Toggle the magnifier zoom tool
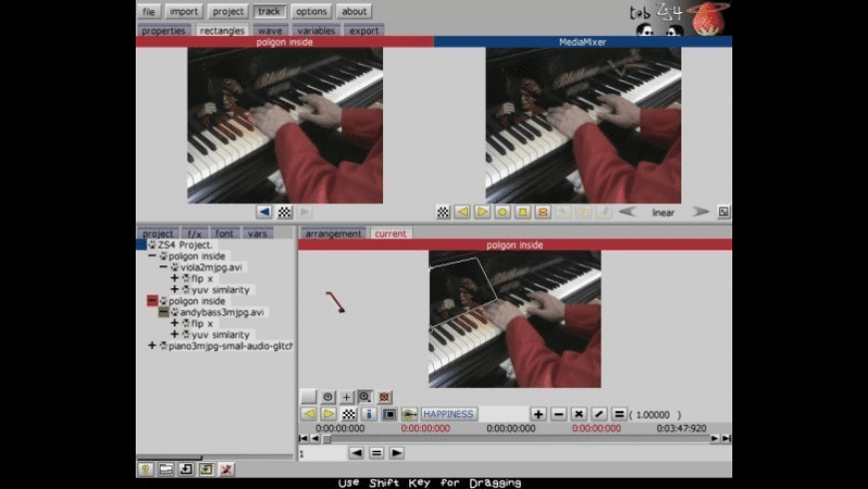Image resolution: width=868 pixels, height=489 pixels. [365, 396]
